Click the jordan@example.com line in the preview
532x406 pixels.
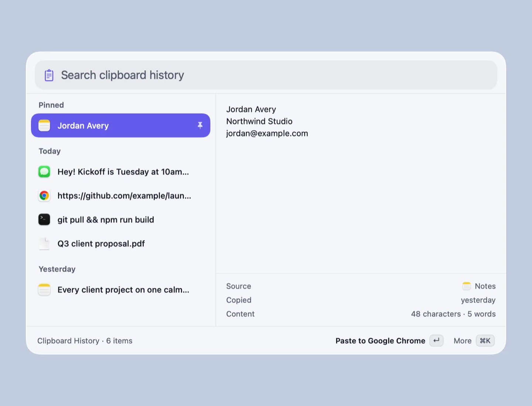click(x=267, y=134)
